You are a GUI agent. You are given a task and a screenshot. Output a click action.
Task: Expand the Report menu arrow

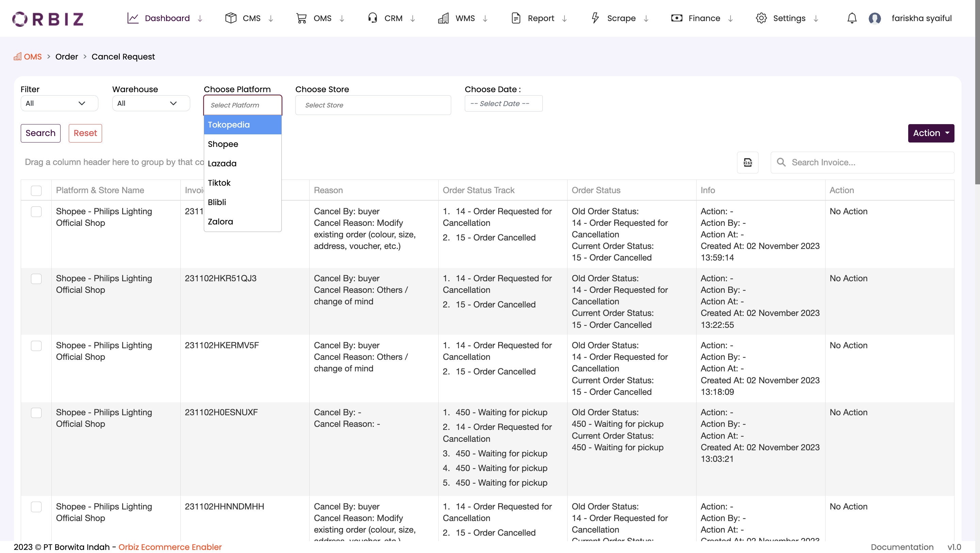tap(565, 19)
